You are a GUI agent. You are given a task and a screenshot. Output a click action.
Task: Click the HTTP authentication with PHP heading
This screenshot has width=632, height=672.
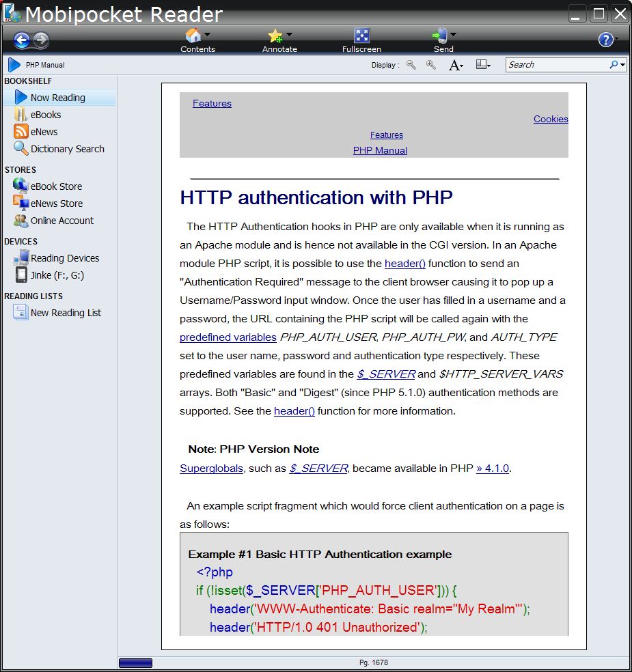coord(316,197)
